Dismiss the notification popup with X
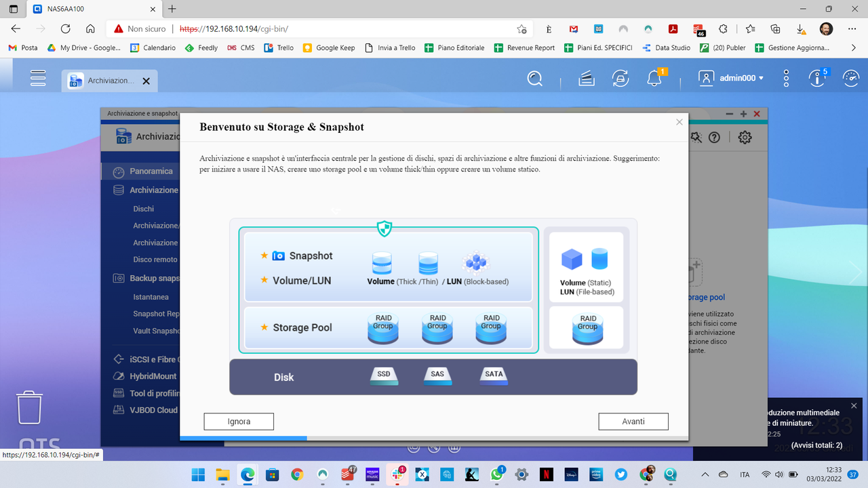The height and width of the screenshot is (488, 868). (854, 405)
